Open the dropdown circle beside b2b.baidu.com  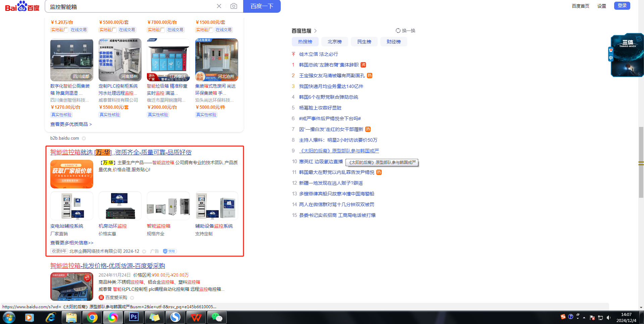84,138
